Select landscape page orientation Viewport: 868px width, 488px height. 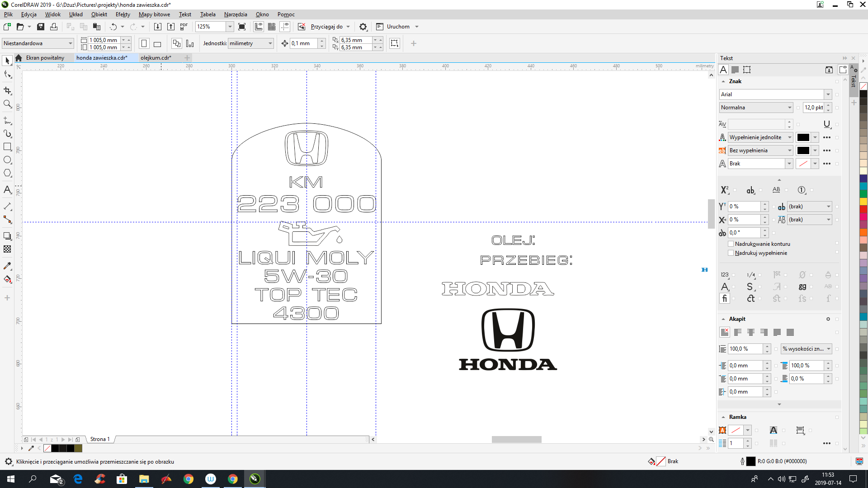(157, 43)
